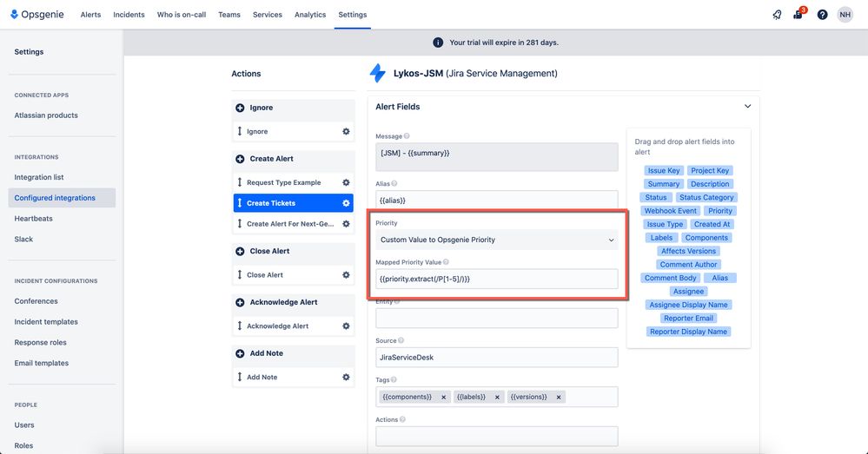Go to Who is on-call
Screen dimensions: 868x454
tap(182, 15)
